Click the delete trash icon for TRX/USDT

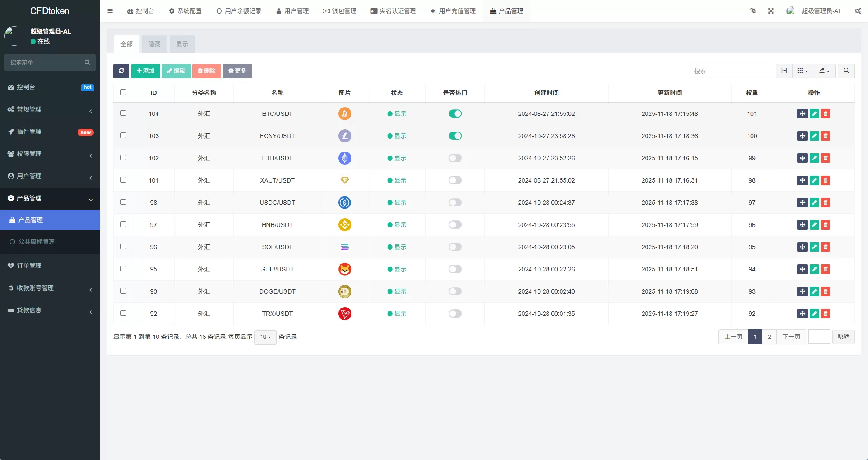tap(826, 314)
